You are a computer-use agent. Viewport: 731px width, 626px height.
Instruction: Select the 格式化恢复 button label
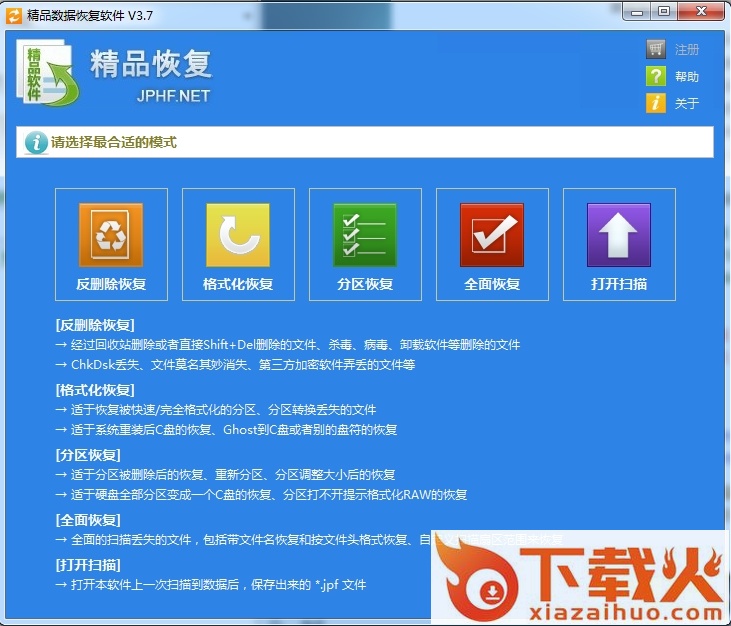238,284
